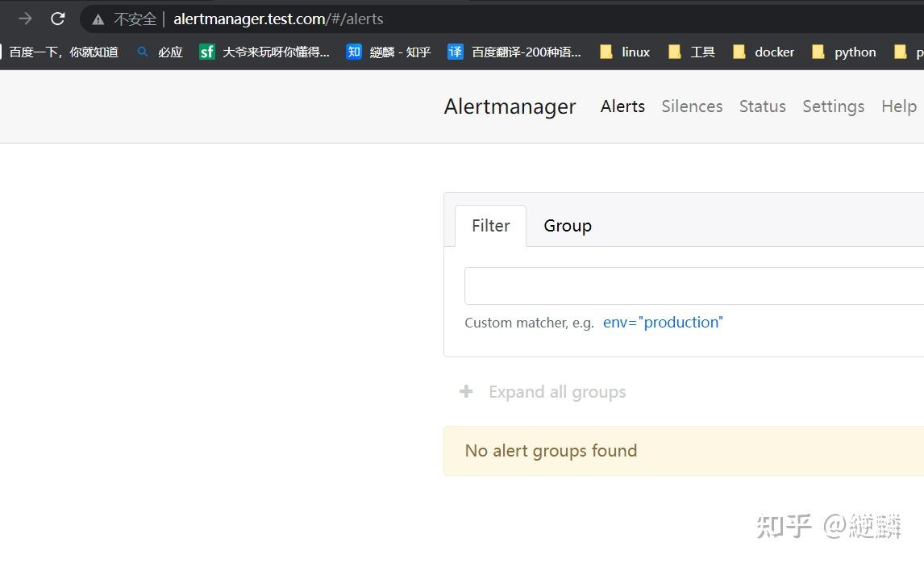Open the Settings nav item
924x563 pixels.
(x=833, y=106)
